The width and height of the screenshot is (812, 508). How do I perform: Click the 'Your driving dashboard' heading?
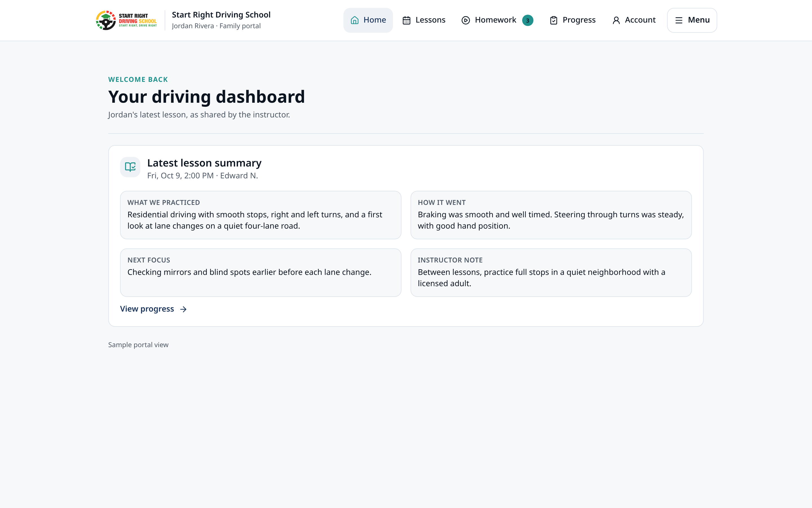pos(206,97)
